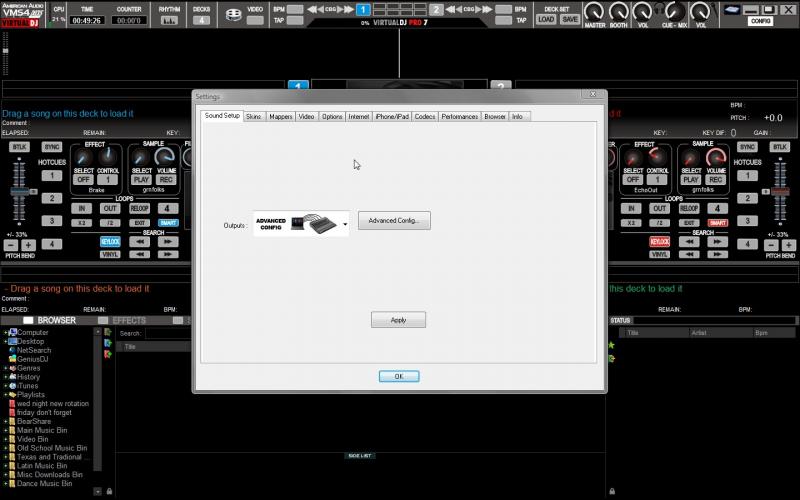
Task: Open the Mappers tab
Action: (x=281, y=117)
